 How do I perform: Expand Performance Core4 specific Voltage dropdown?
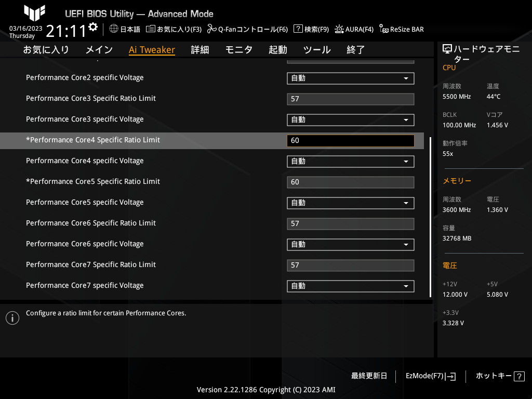351,162
